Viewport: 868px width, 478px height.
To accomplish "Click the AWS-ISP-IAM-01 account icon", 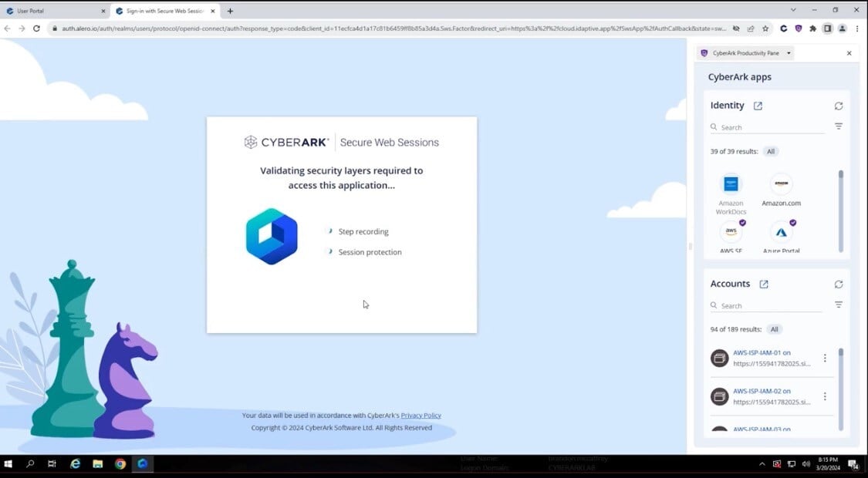I will (720, 358).
